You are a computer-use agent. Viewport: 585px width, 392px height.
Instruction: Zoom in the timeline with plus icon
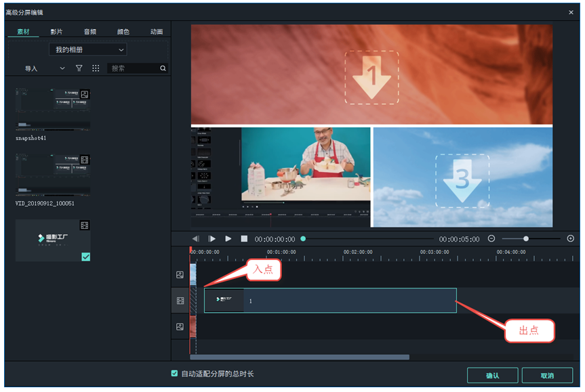pos(571,238)
